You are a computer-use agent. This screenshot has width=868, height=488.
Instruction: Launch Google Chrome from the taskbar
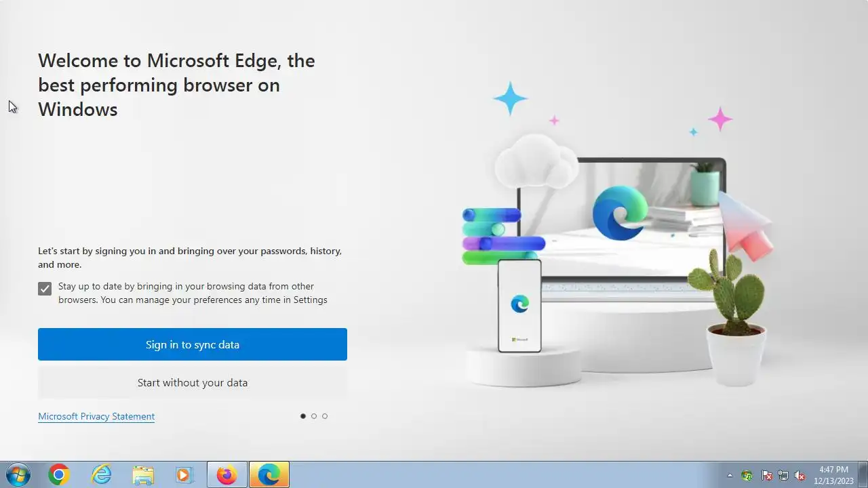tap(59, 474)
